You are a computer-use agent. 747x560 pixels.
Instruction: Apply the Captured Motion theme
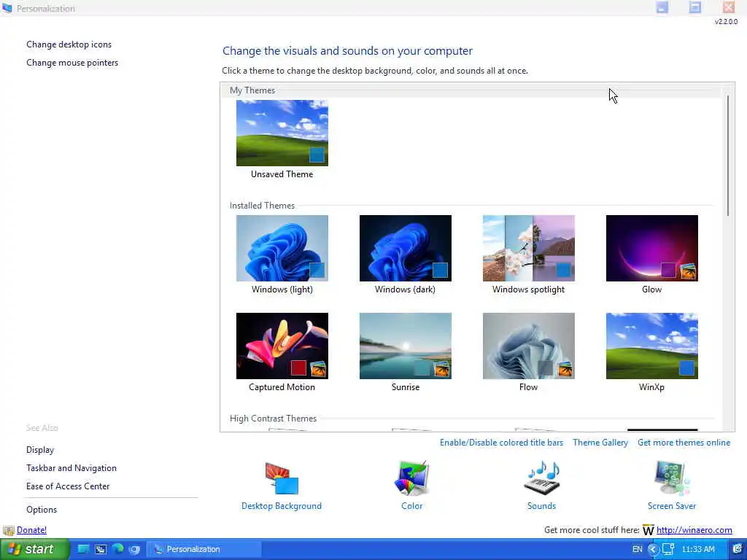282,346
